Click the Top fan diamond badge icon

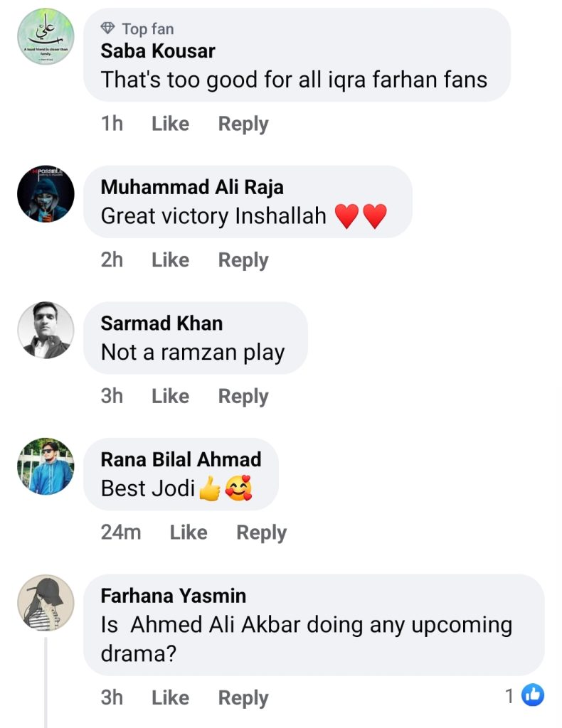(x=107, y=29)
